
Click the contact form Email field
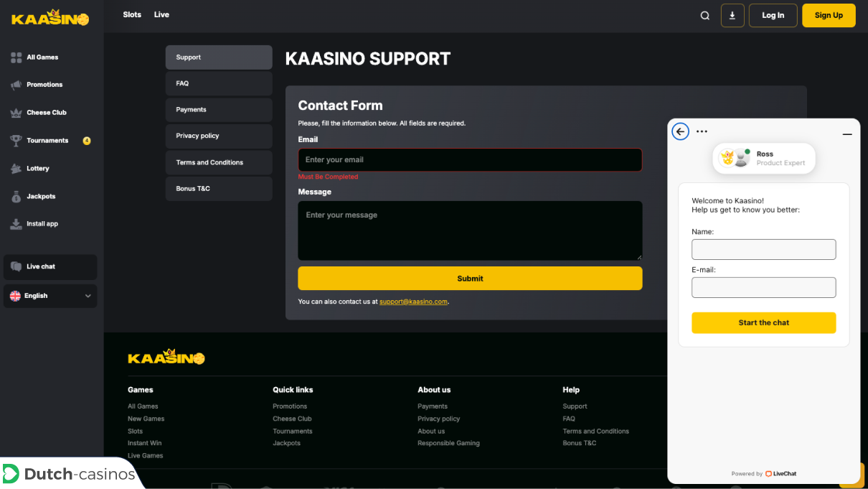470,159
